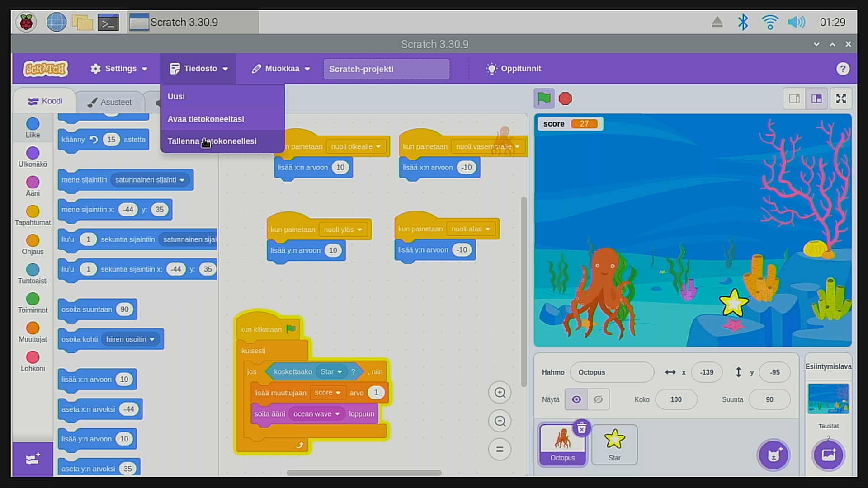Click the Bluetooth tray icon

[743, 22]
